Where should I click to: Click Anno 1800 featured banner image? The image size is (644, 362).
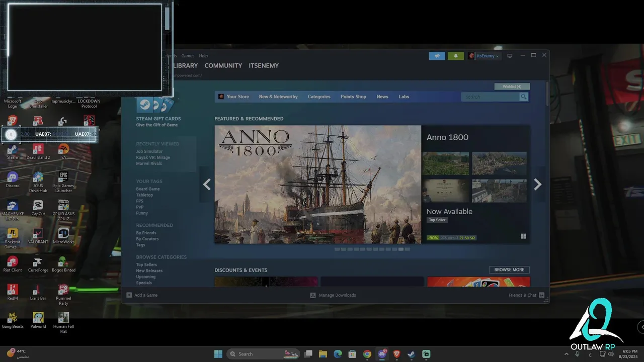(x=318, y=185)
